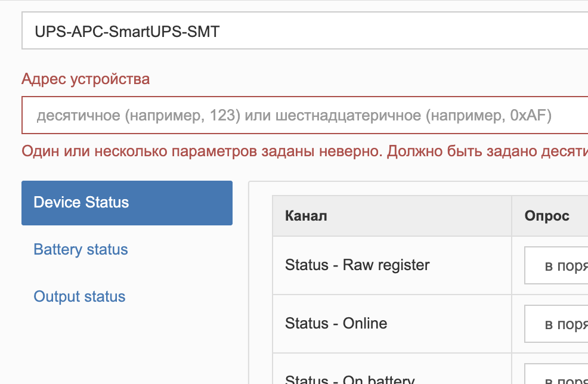Focus the device address input field
Image resolution: width=588 pixels, height=384 pixels.
(305, 115)
